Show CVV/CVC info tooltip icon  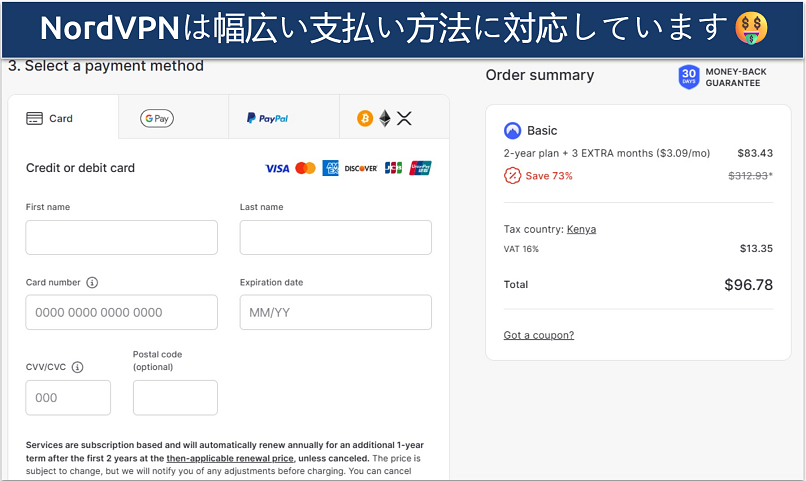pyautogui.click(x=77, y=367)
